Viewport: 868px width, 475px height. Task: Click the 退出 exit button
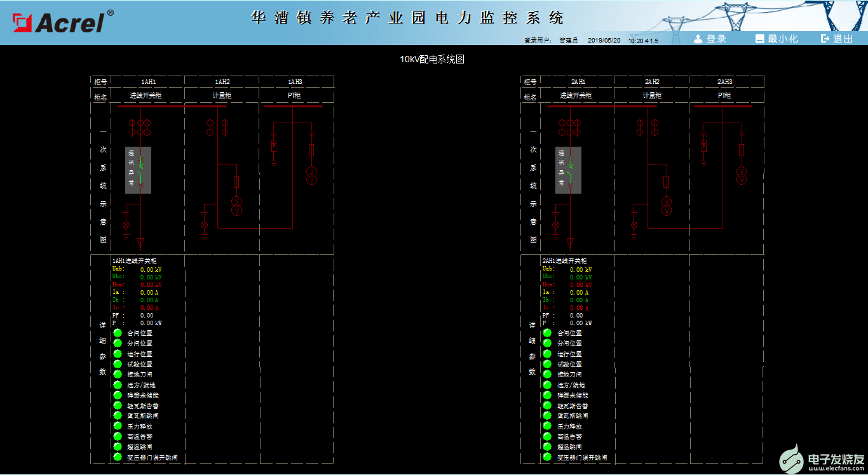click(837, 39)
